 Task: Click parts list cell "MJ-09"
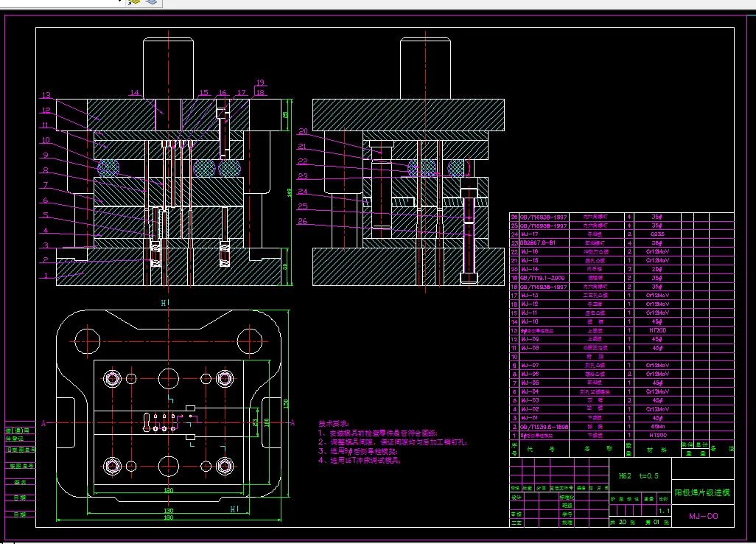tap(529, 339)
